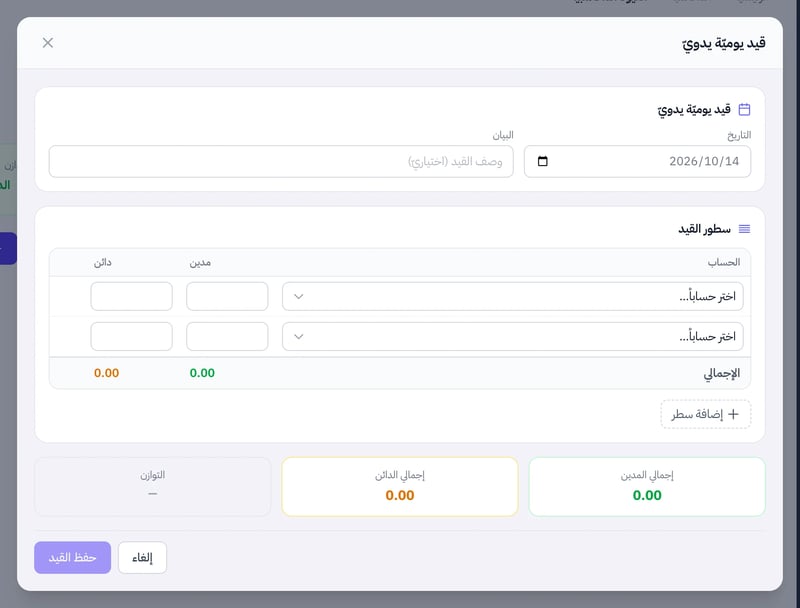Focus the first row credit (دائن) input
The width and height of the screenshot is (800, 608).
pos(132,296)
